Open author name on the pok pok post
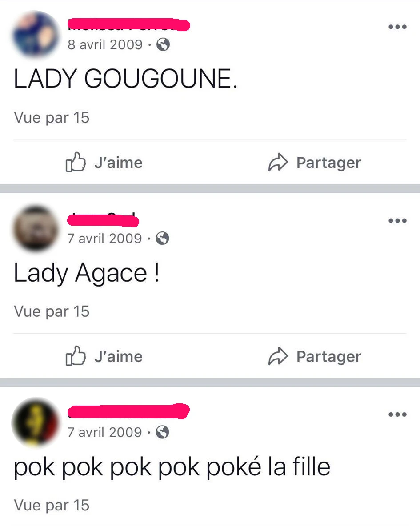The image size is (420, 526). tap(128, 411)
